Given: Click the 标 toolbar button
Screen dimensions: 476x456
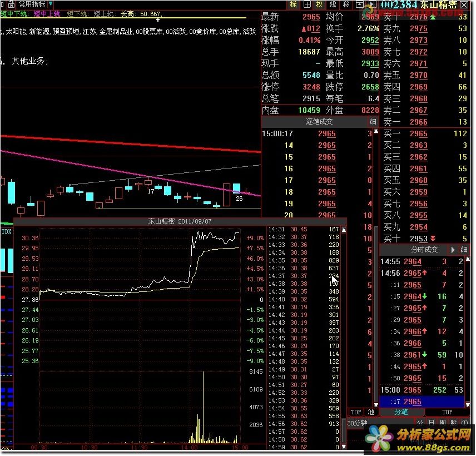Looking at the screenshot, I should [293, 4].
